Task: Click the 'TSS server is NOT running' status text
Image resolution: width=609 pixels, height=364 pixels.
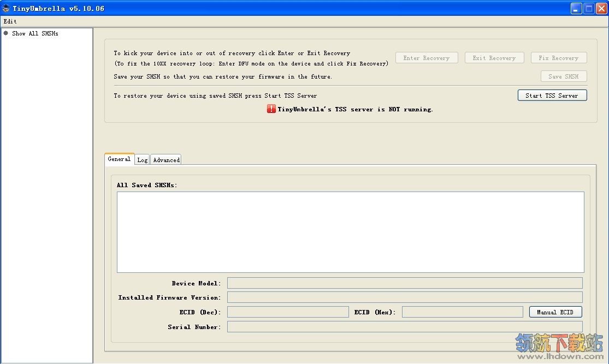Action: pos(355,110)
